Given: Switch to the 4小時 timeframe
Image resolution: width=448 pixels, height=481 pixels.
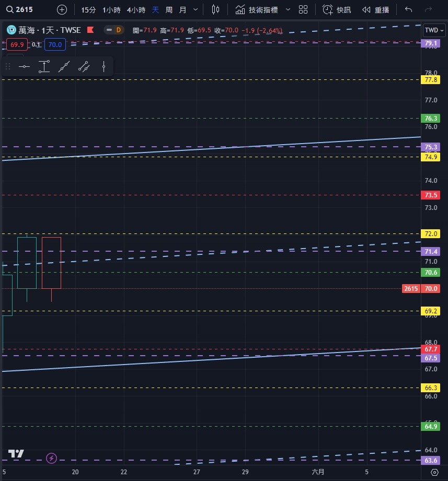Looking at the screenshot, I should 136,10.
